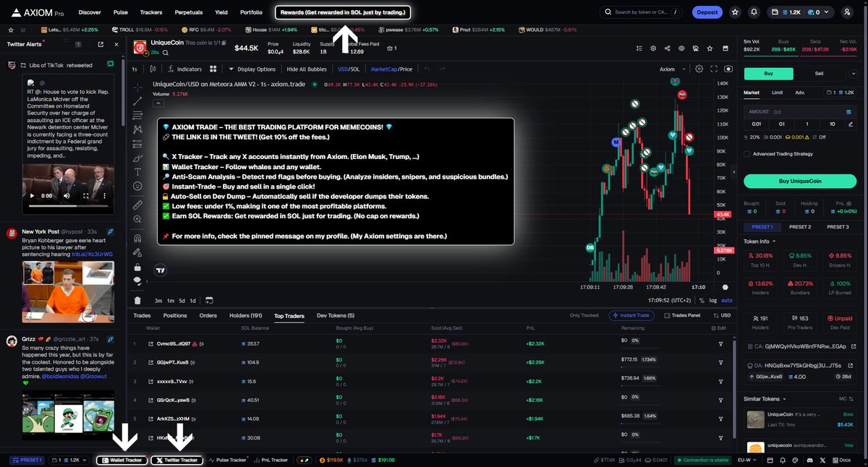Favorite UniqueCoin with the star icon
Viewport: 868px width, 467px height.
(709, 48)
